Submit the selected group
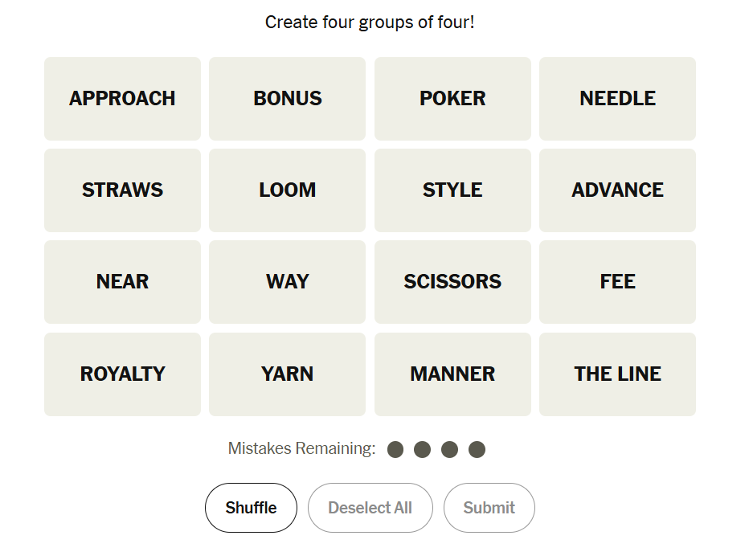749x560 pixels. tap(489, 508)
